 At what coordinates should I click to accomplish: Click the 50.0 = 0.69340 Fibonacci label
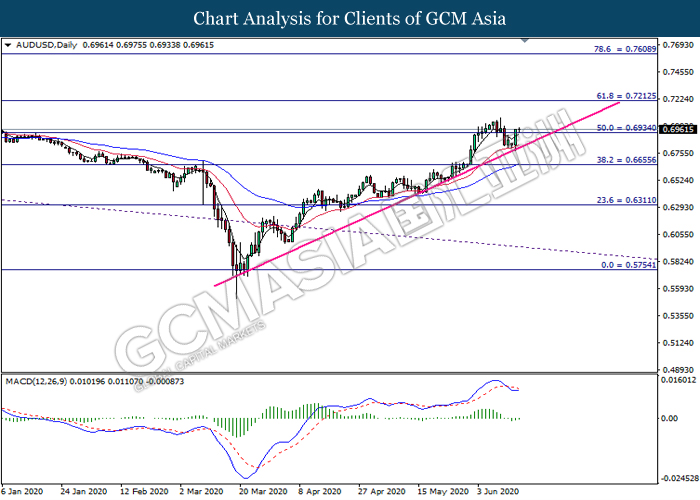point(626,128)
